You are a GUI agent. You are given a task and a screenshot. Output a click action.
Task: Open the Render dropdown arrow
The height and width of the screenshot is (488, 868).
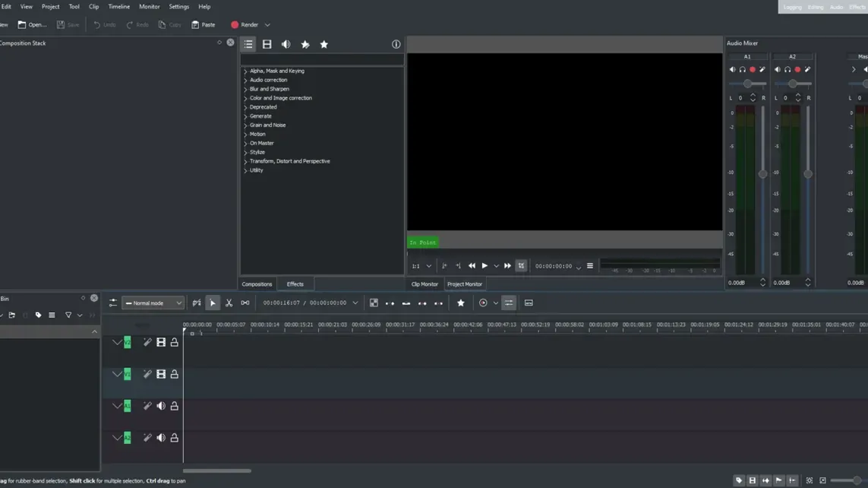pyautogui.click(x=267, y=25)
